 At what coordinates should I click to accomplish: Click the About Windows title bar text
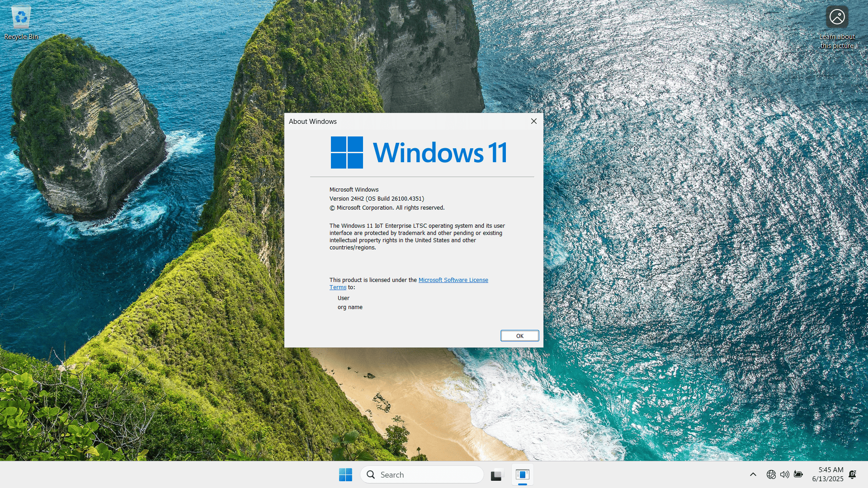tap(313, 122)
